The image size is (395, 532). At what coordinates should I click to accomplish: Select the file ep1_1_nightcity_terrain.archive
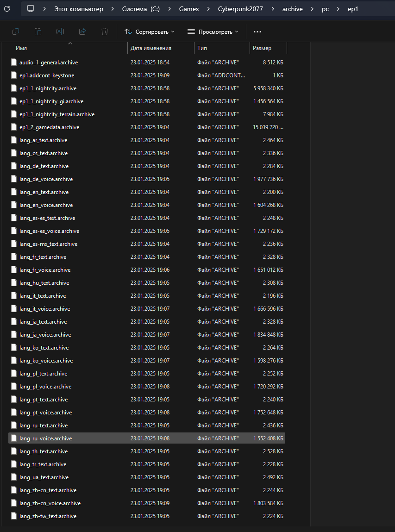click(x=147, y=114)
